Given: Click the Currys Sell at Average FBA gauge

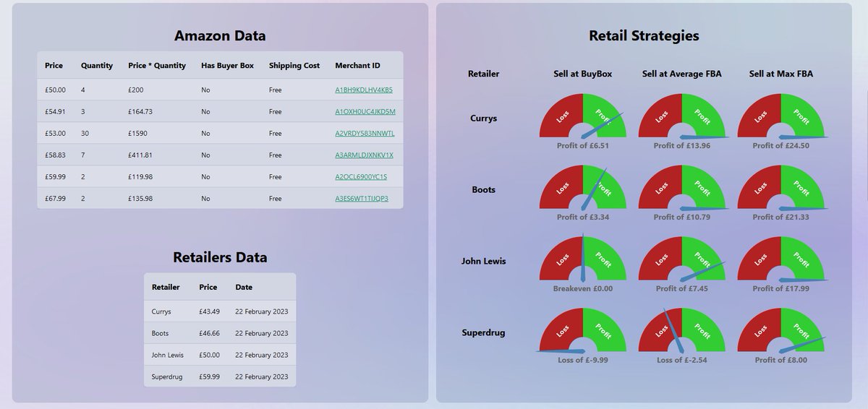Looking at the screenshot, I should pos(682,116).
